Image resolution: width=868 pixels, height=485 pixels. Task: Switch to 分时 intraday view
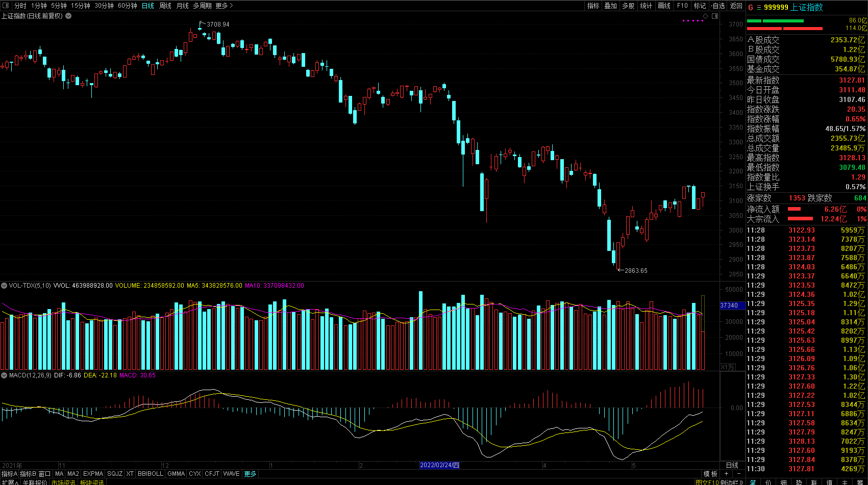point(20,6)
